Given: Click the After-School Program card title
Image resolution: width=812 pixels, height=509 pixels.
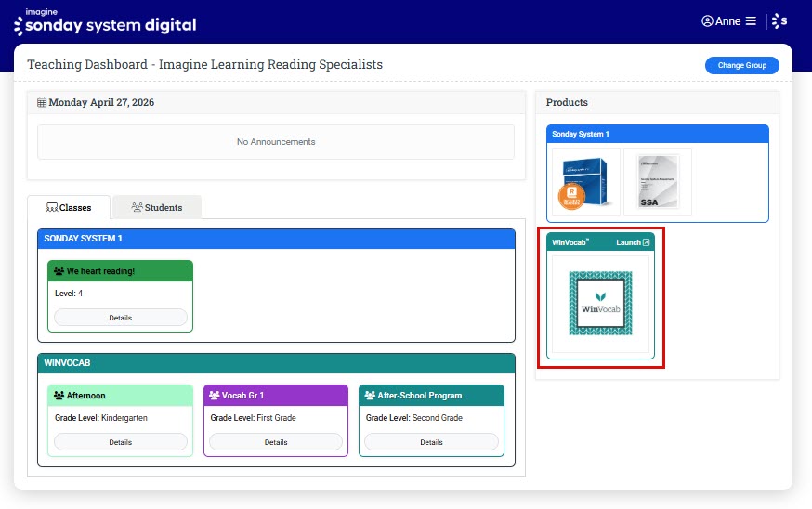Looking at the screenshot, I should coord(419,395).
